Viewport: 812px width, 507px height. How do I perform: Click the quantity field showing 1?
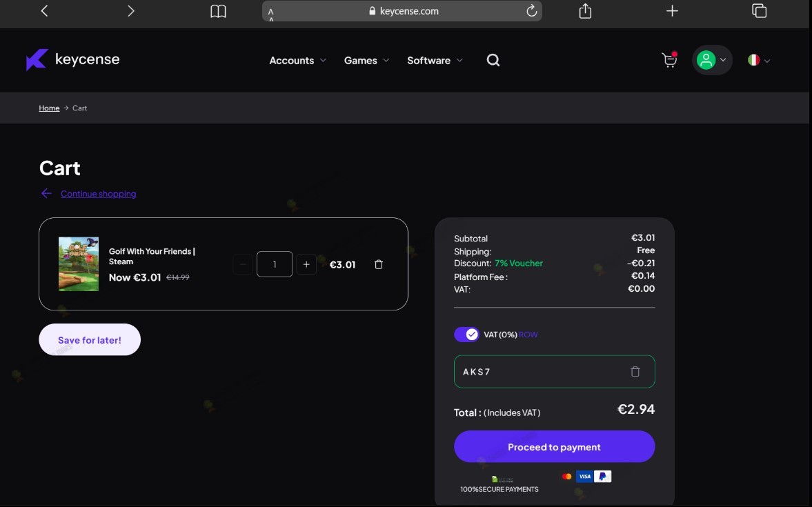[x=275, y=264]
